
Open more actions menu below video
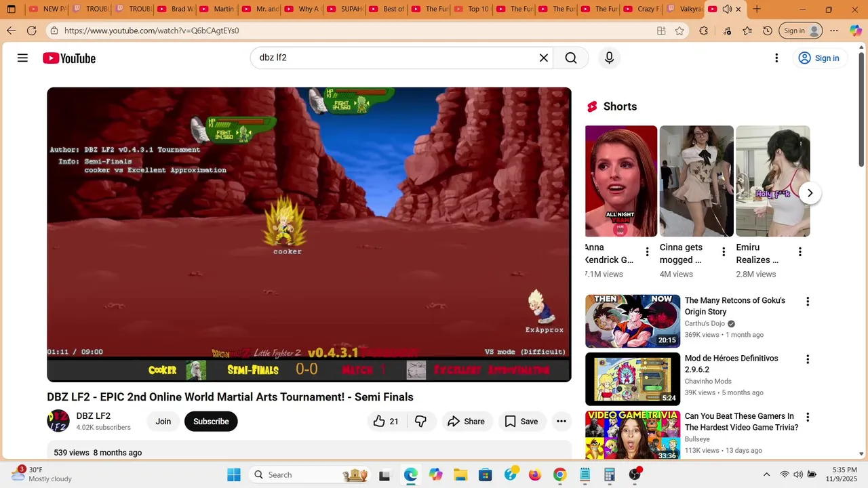coord(561,422)
